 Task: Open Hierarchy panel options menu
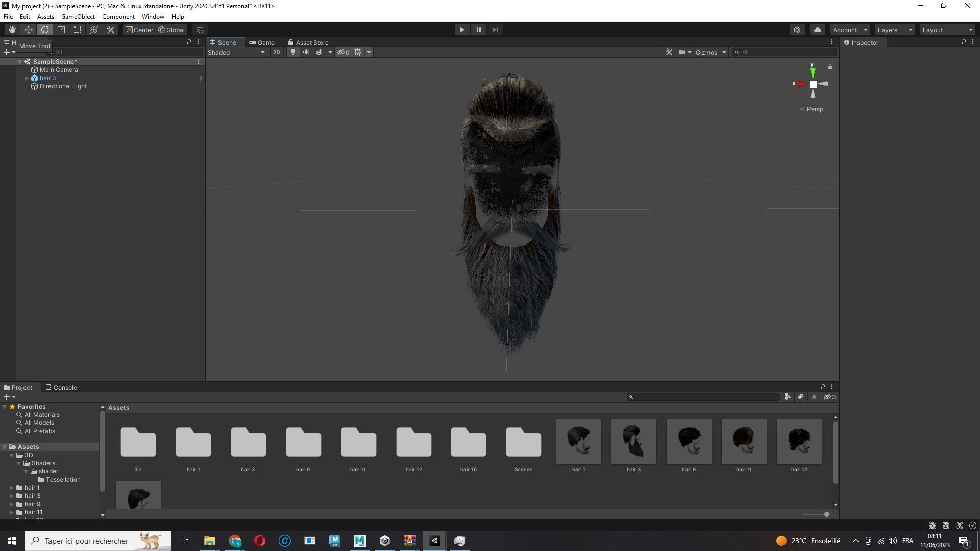click(x=198, y=42)
